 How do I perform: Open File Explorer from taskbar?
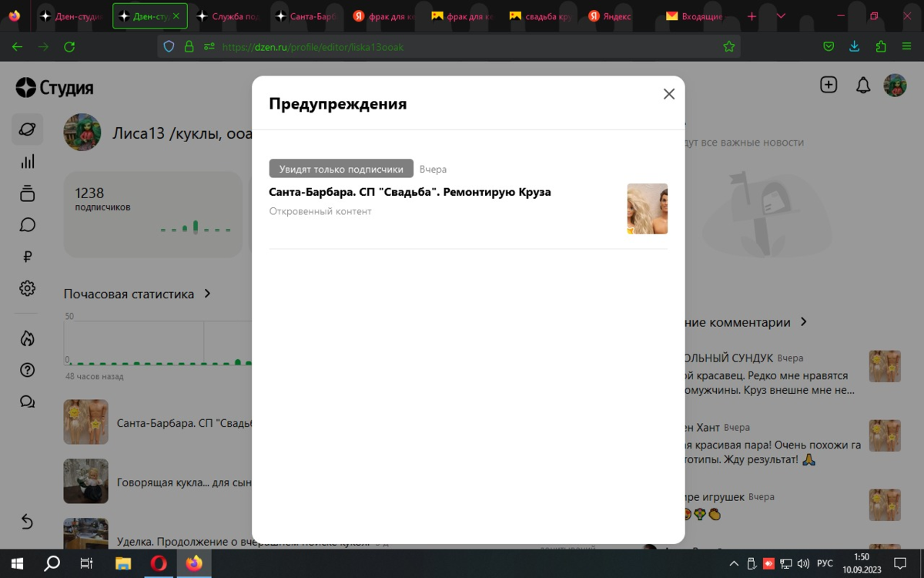(x=122, y=563)
